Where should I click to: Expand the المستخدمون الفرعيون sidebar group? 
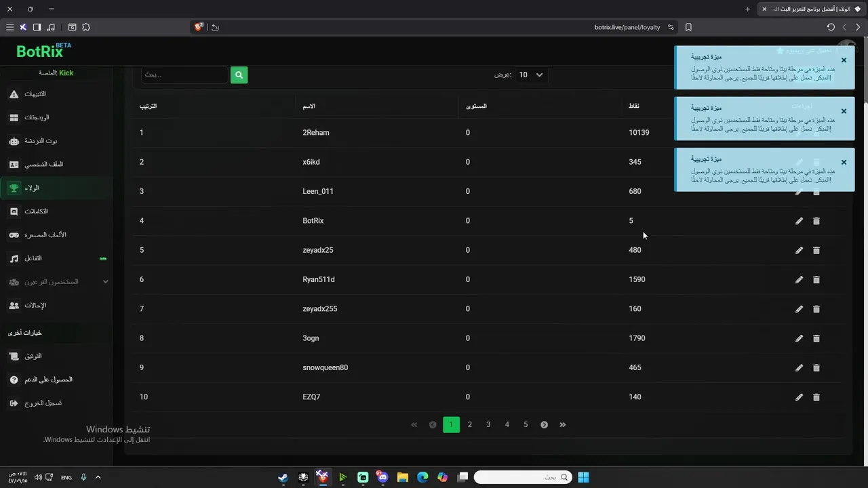click(57, 282)
